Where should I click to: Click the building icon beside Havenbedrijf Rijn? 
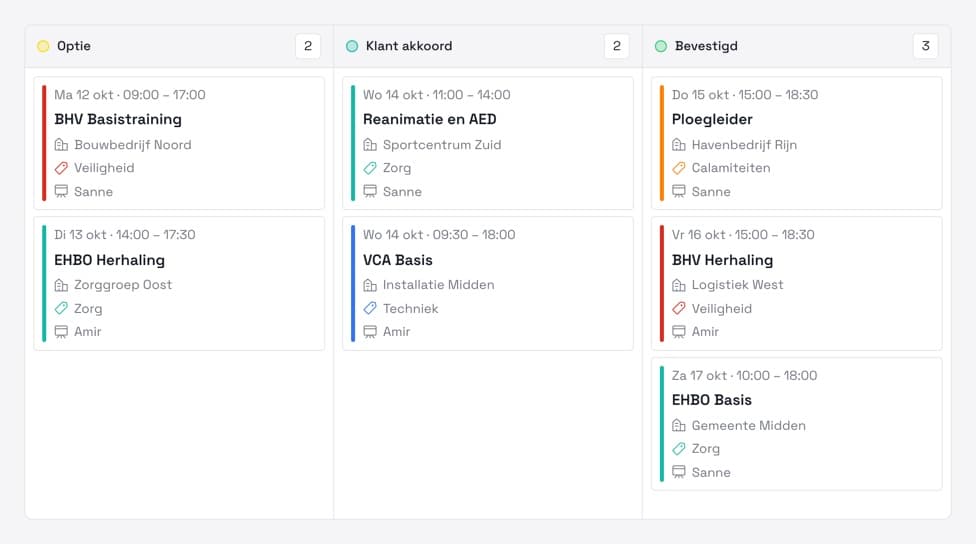[678, 145]
